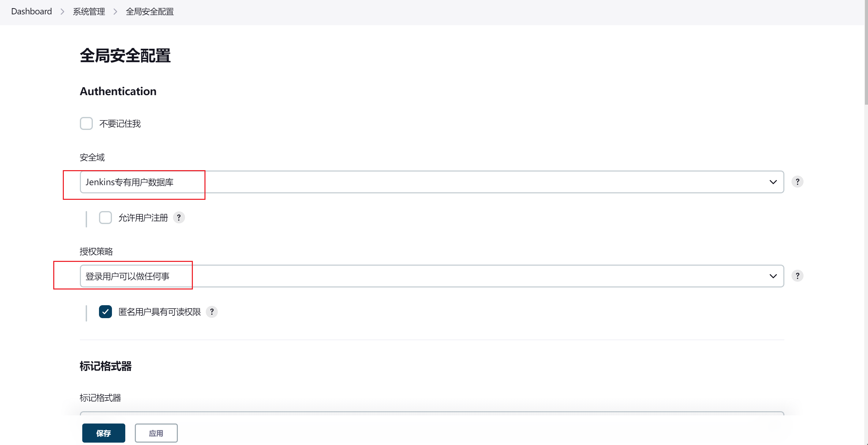This screenshot has height=445, width=868.
Task: Go to Dashboard in breadcrumb
Action: pyautogui.click(x=31, y=12)
